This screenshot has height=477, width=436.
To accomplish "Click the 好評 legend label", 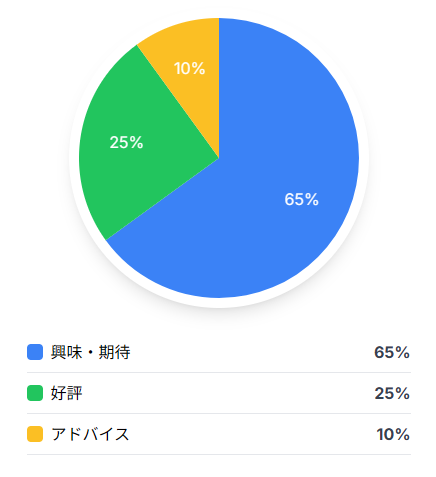I will [x=66, y=393].
